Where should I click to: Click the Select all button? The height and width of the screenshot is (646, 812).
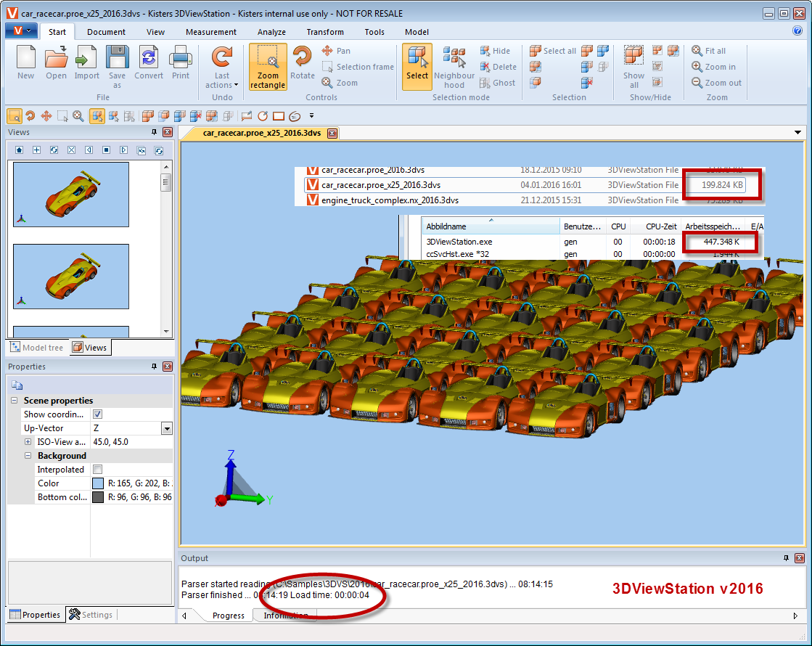(553, 51)
